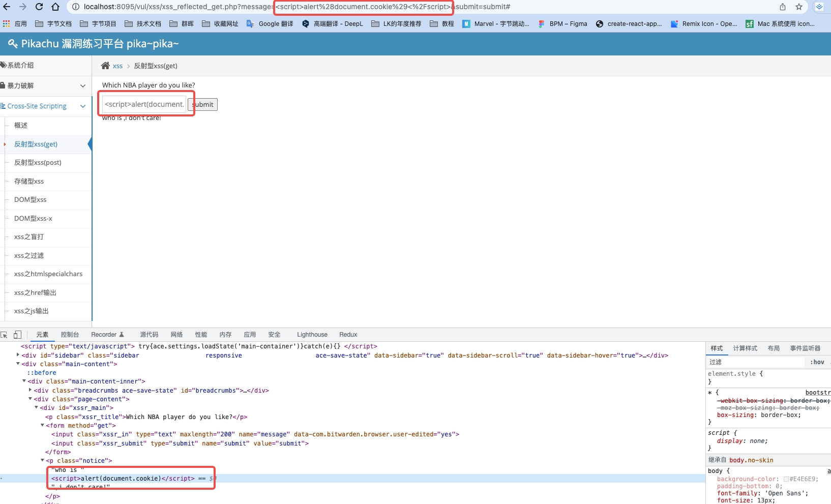Collapse the form method="get" node
Viewport: 831px width, 504px height.
coord(43,425)
